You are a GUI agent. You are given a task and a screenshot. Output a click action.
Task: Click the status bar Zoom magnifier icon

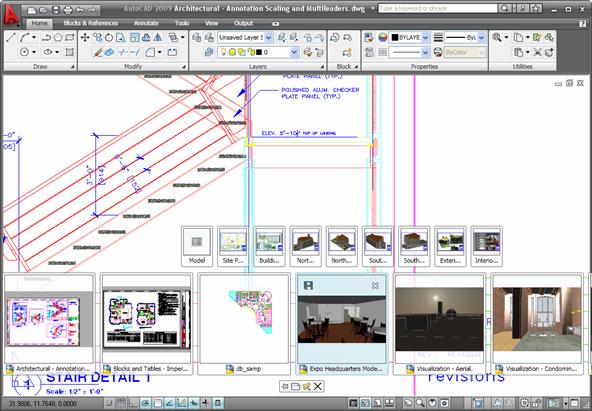click(x=420, y=403)
